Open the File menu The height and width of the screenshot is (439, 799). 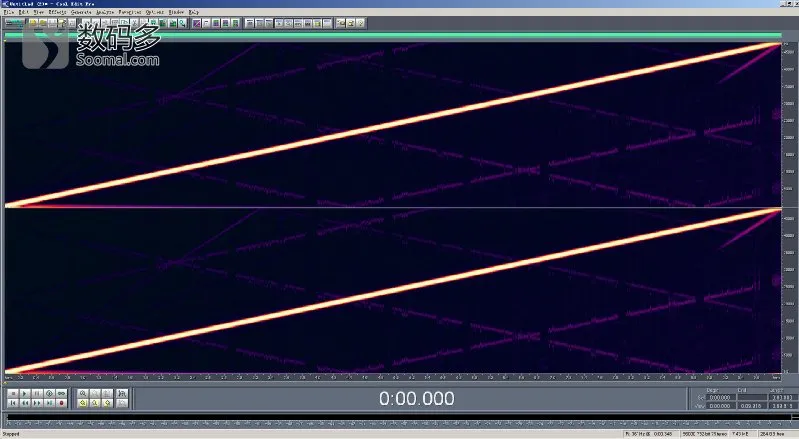pyautogui.click(x=9, y=12)
